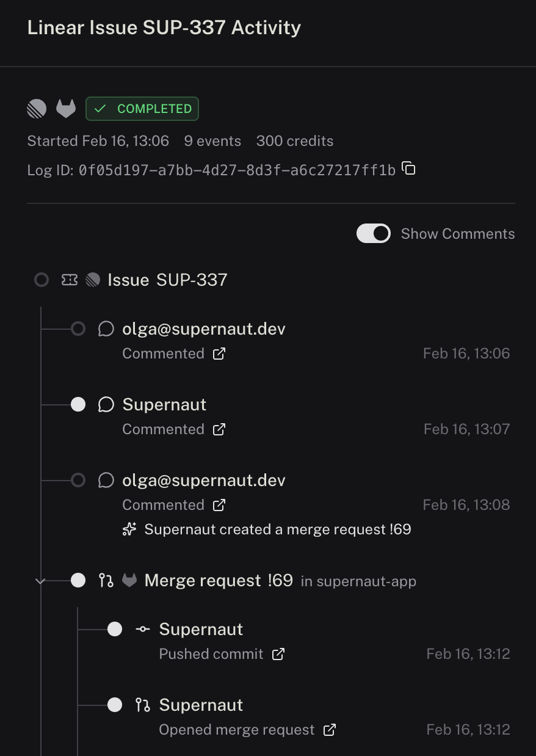
Task: Click the filled status dot on Supernaut's comment event
Action: click(78, 404)
